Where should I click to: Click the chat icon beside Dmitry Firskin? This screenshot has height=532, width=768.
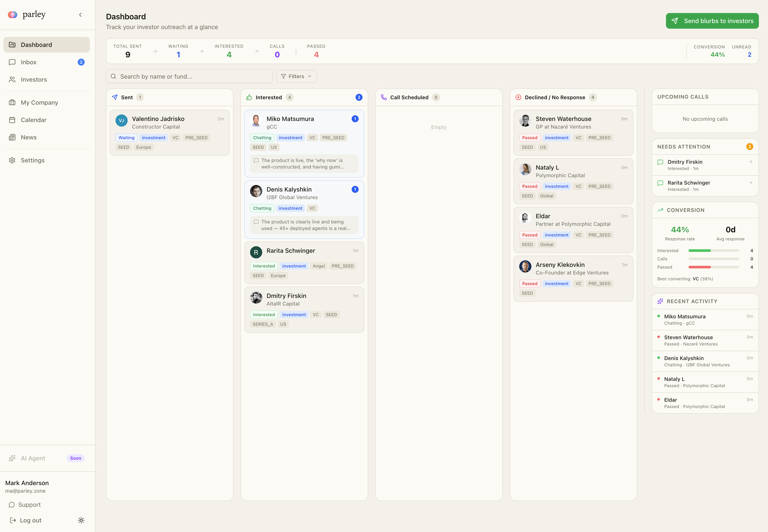pos(660,162)
